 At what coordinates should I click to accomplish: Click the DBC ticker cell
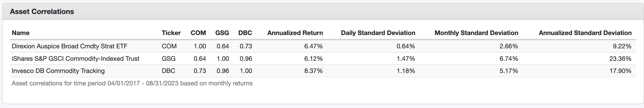(x=168, y=71)
